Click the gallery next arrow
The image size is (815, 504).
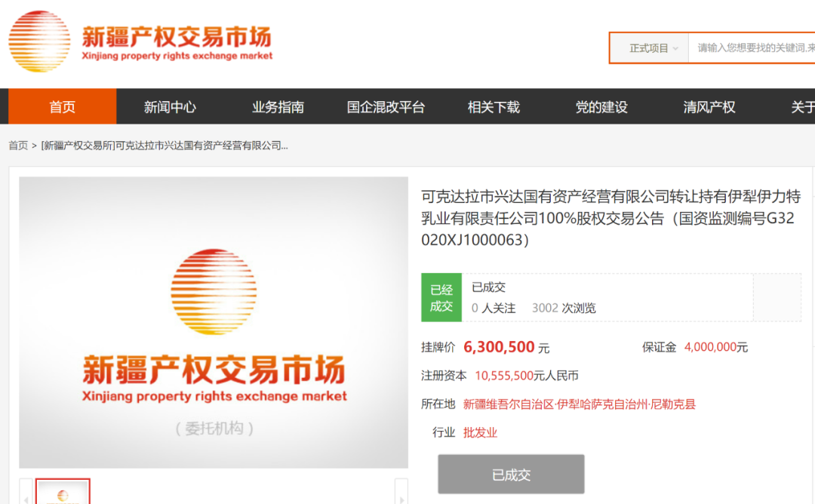(401, 492)
